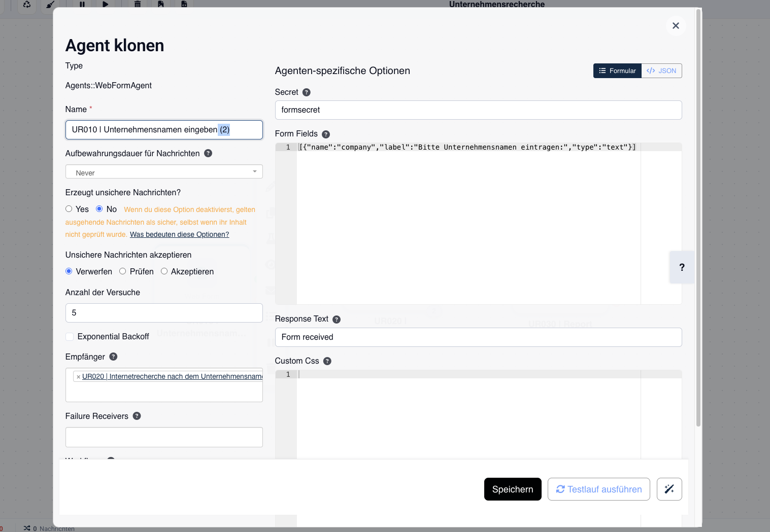Select the Prüfen radio option
Viewport: 770px width, 532px height.
point(123,271)
